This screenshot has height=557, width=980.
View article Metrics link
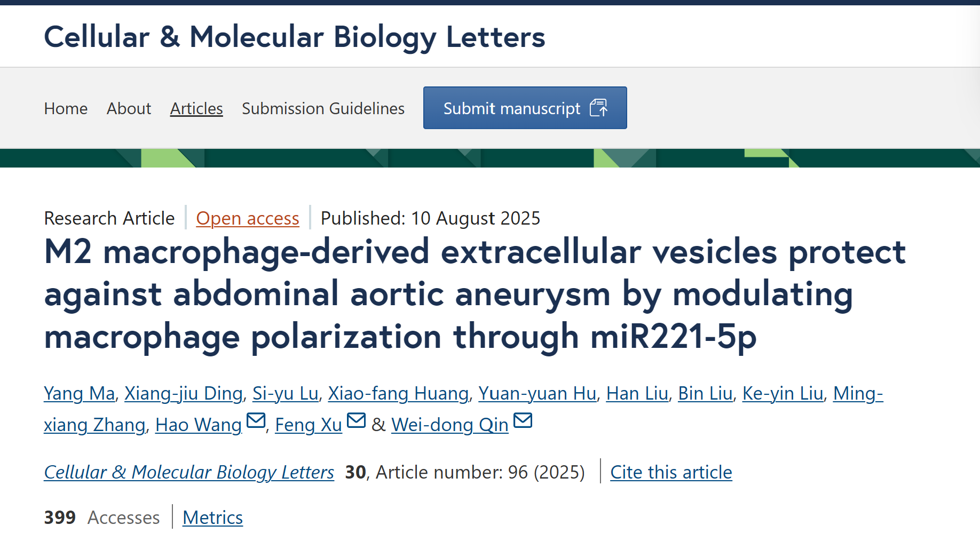click(212, 518)
